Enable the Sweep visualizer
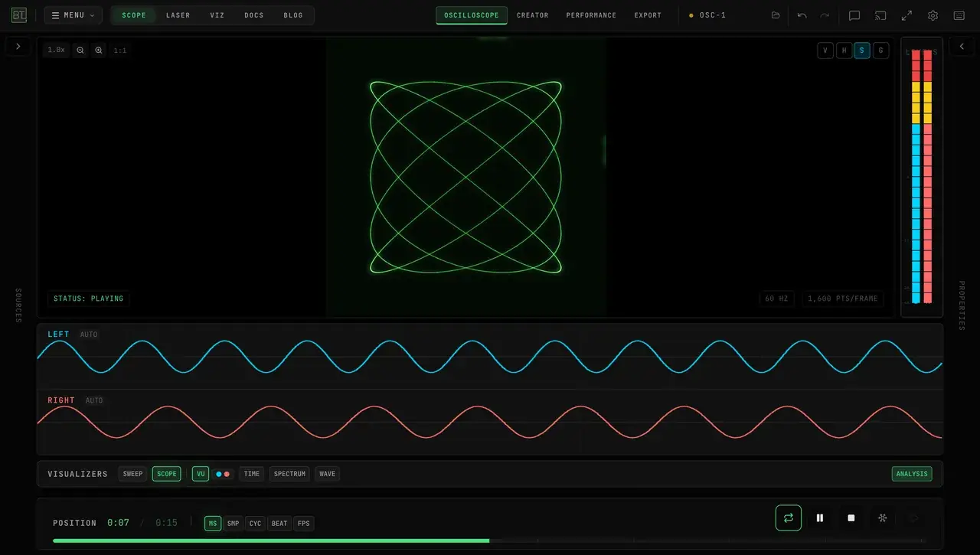Viewport: 980px width, 555px height. [x=133, y=474]
